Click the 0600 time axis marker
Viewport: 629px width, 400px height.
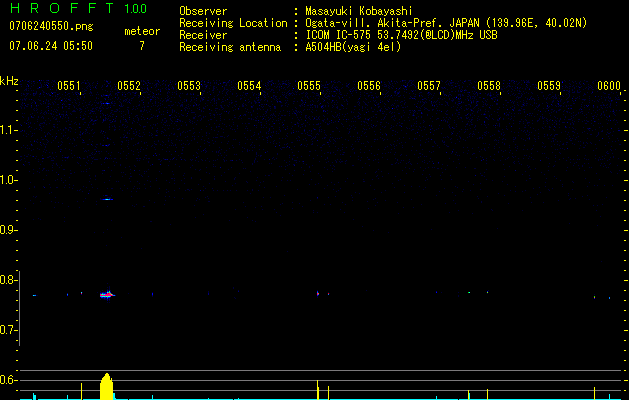coord(609,86)
